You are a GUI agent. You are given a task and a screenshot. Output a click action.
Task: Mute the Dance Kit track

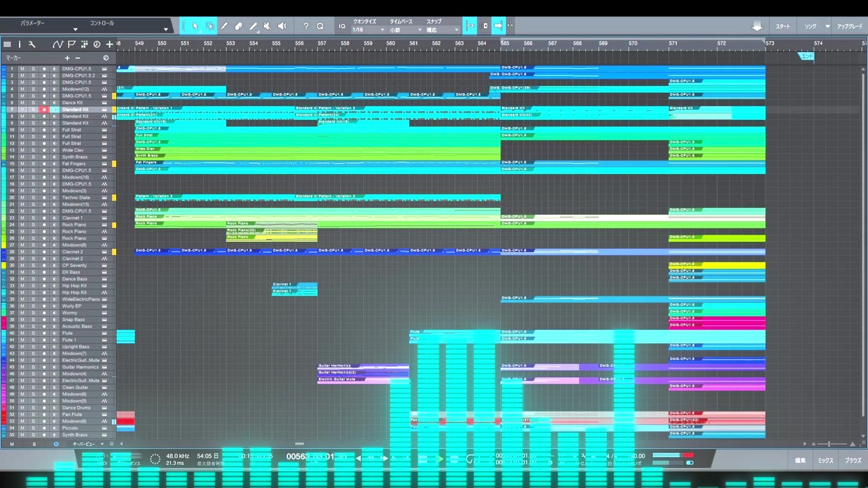pyautogui.click(x=22, y=102)
